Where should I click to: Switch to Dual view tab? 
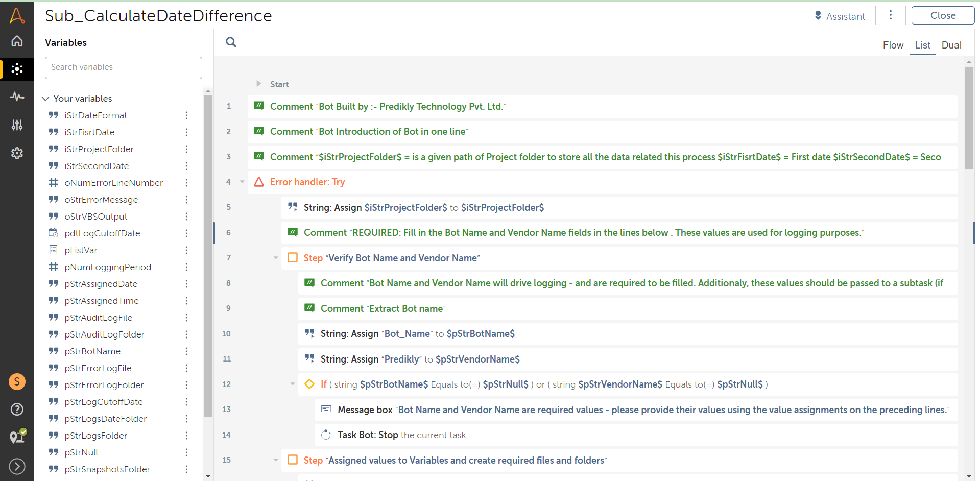[951, 45]
